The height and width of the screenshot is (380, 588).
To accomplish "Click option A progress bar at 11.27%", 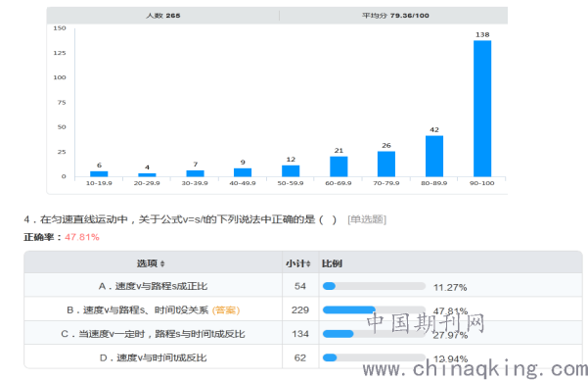I will [x=374, y=286].
